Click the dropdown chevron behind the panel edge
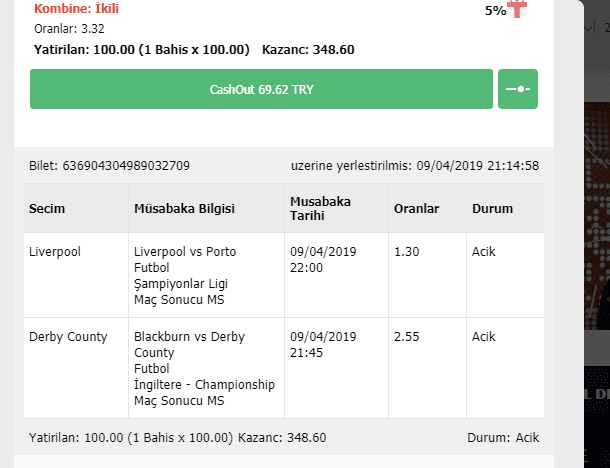The width and height of the screenshot is (610, 468). 589,28
